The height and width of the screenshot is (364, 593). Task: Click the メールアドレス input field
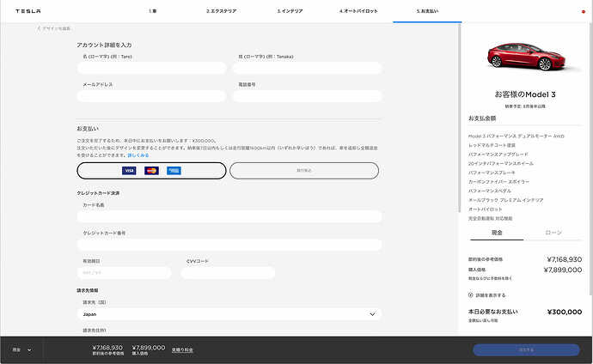click(x=151, y=96)
